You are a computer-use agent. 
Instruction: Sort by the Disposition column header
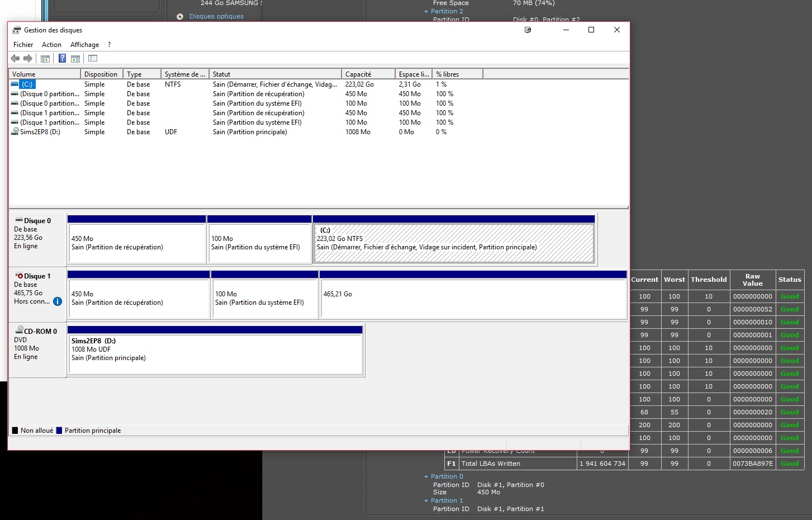(102, 74)
